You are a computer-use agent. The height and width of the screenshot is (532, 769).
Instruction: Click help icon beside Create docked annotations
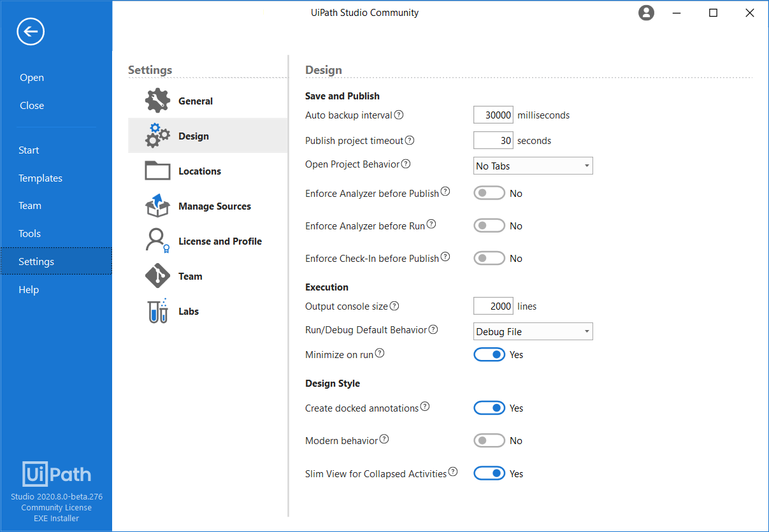425,406
